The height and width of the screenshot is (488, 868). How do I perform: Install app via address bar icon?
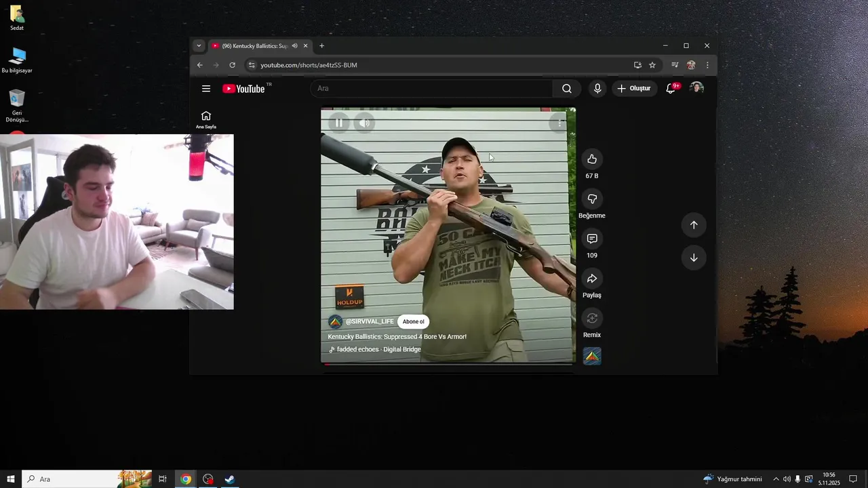(x=637, y=65)
